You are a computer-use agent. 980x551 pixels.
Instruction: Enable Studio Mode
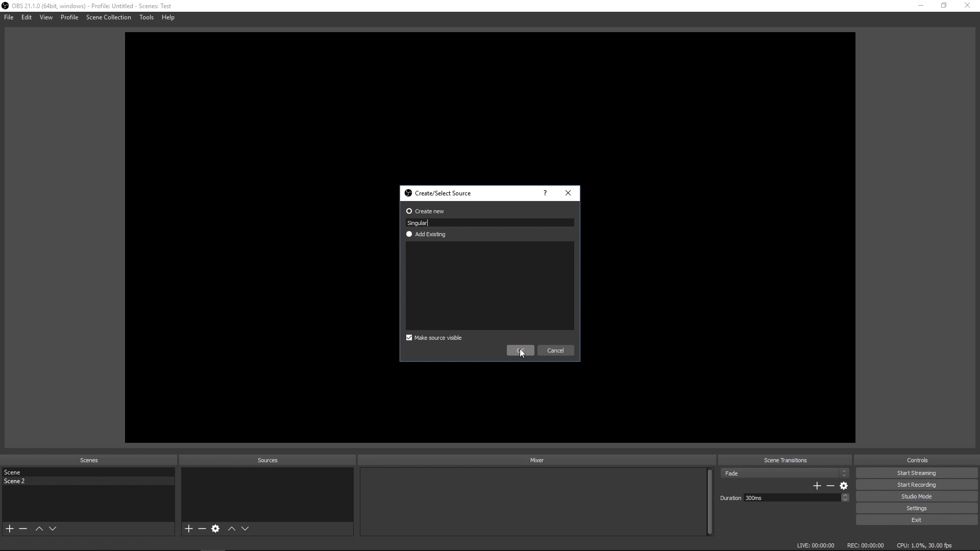916,497
